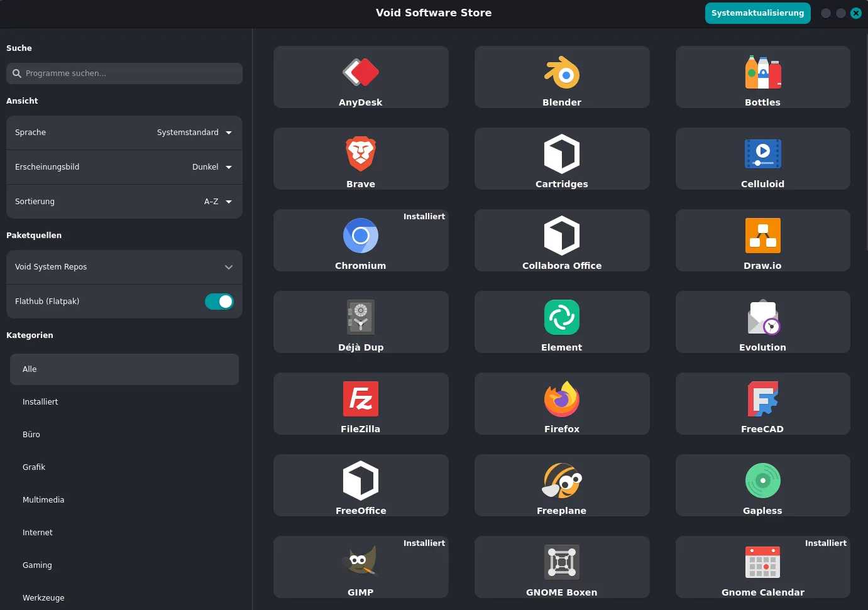Switch to the Multimedia category
Image resolution: width=868 pixels, height=610 pixels.
click(x=43, y=500)
